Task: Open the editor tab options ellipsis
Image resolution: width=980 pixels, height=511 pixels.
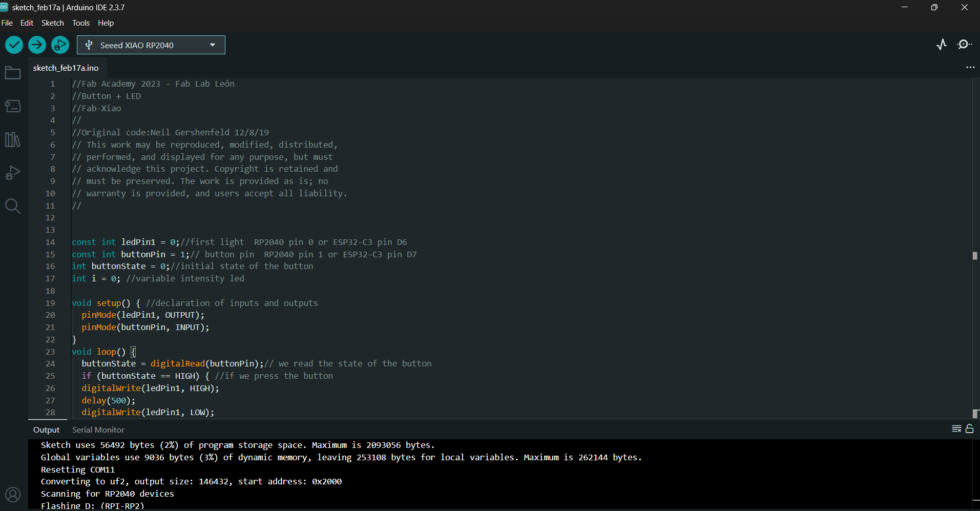Action: pos(970,68)
